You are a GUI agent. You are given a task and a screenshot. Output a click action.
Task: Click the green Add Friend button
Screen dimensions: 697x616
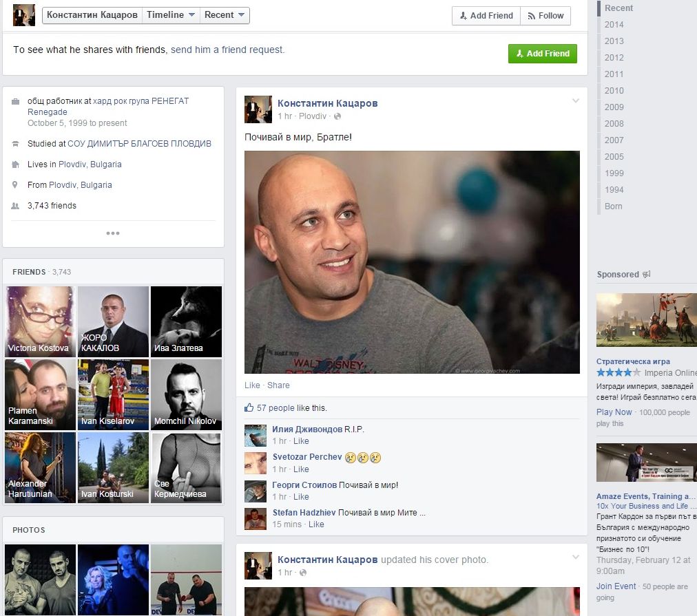point(542,53)
